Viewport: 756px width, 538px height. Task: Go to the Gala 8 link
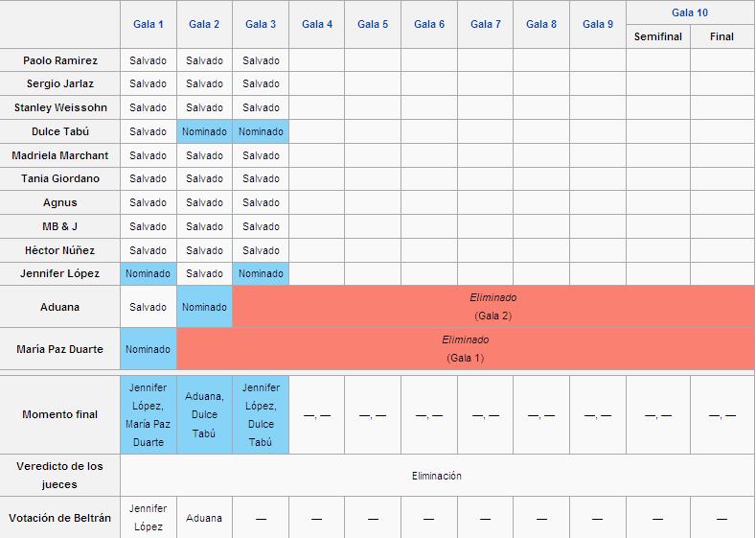point(541,24)
